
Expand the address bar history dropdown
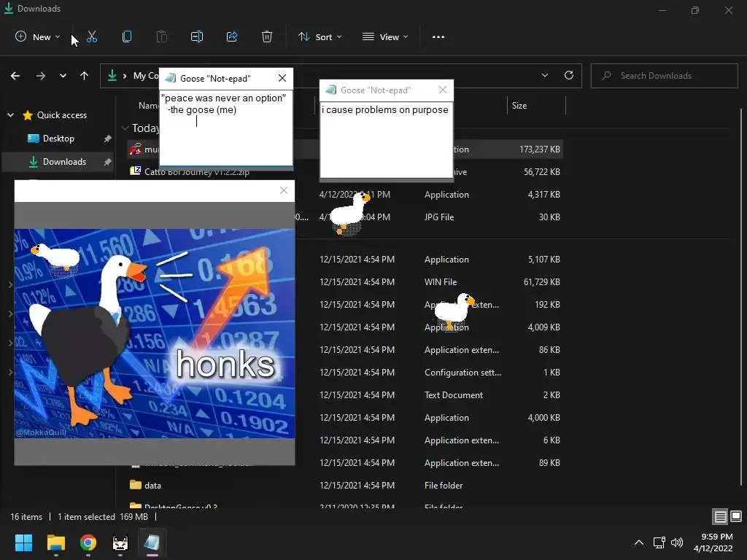[544, 75]
